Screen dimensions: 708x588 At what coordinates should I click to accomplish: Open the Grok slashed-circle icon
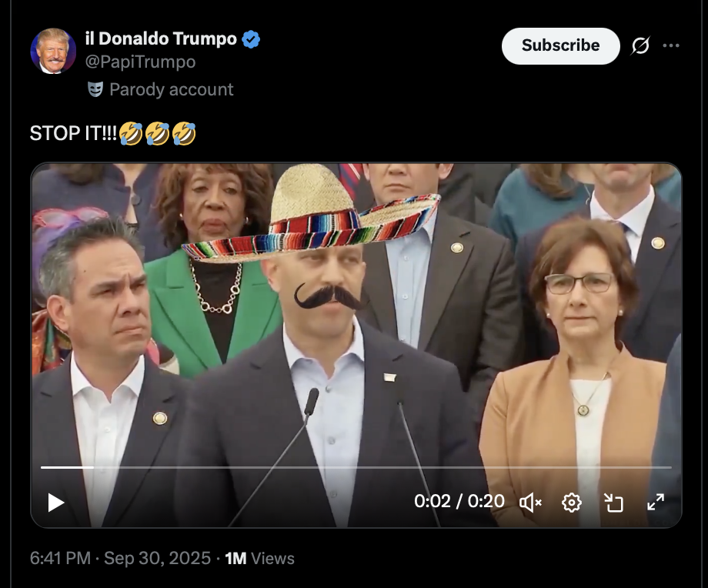(640, 46)
